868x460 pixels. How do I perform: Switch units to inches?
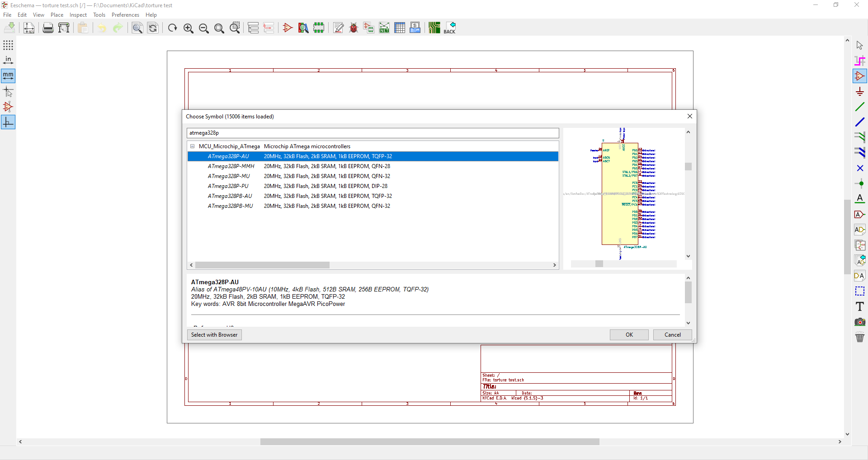tap(8, 61)
